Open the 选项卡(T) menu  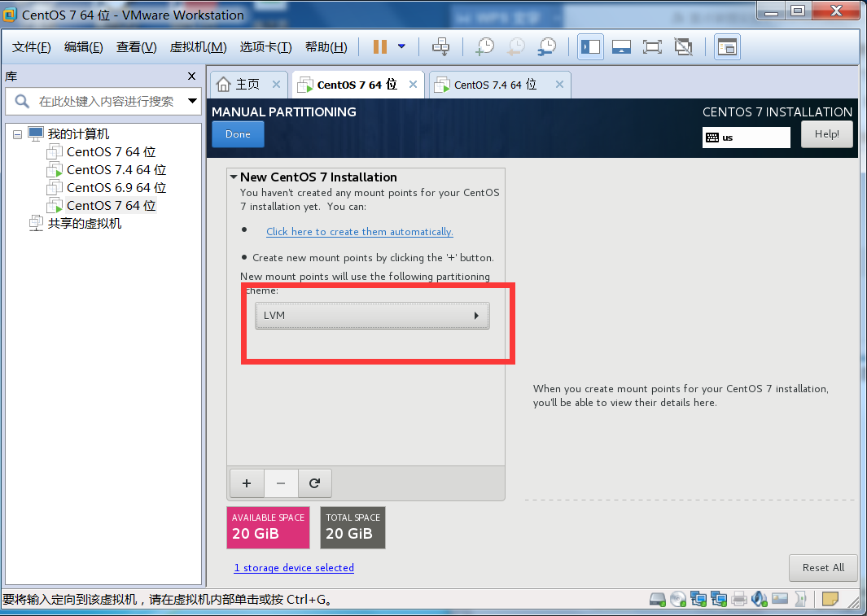[x=265, y=47]
